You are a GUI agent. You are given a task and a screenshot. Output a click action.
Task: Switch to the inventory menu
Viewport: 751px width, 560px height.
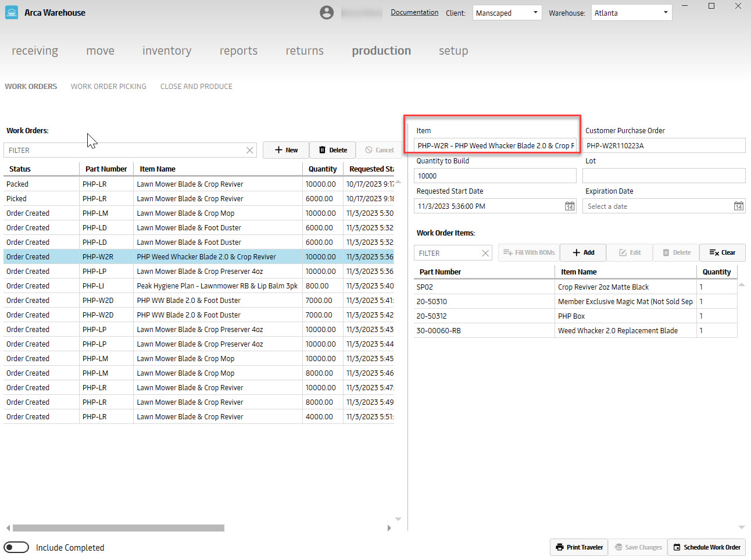pos(167,51)
